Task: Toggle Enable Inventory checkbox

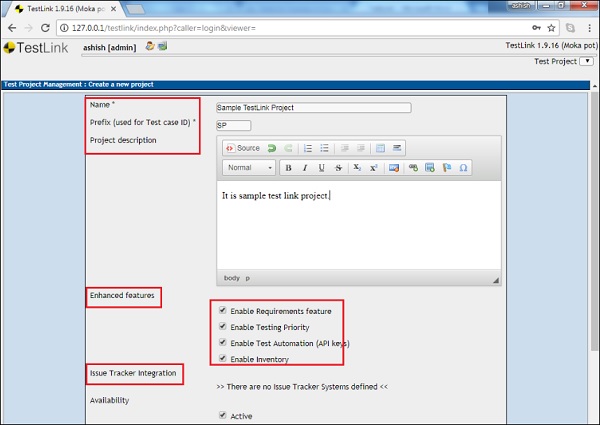Action: (222, 358)
